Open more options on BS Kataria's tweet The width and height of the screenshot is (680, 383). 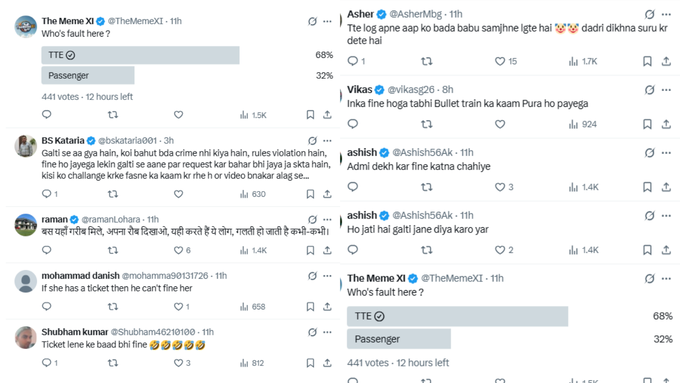pos(327,141)
